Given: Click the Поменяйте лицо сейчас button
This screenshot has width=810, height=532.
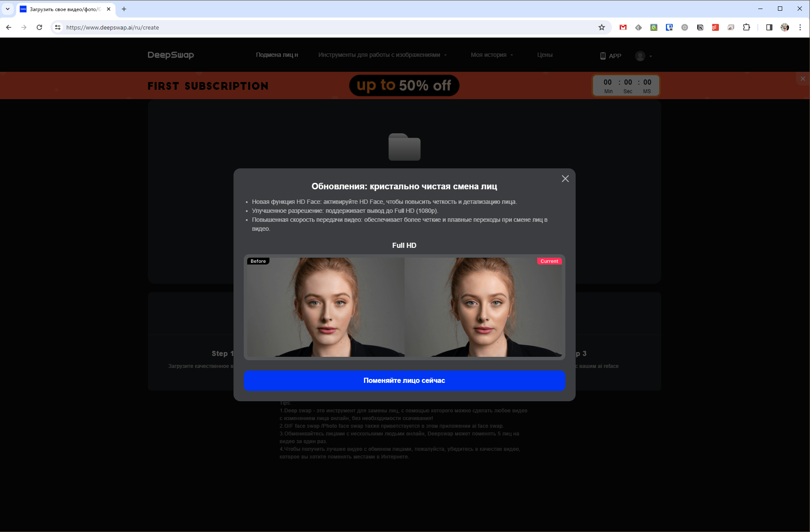Looking at the screenshot, I should tap(404, 380).
